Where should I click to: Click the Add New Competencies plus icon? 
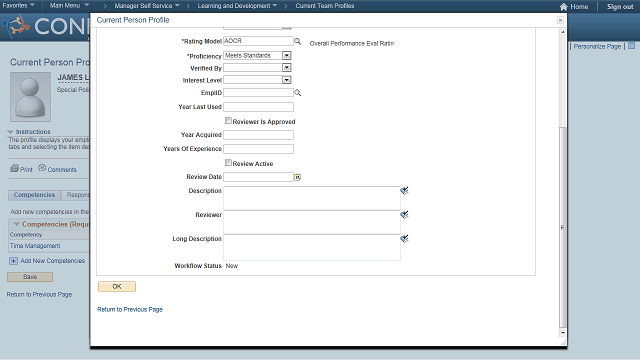[x=13, y=261]
